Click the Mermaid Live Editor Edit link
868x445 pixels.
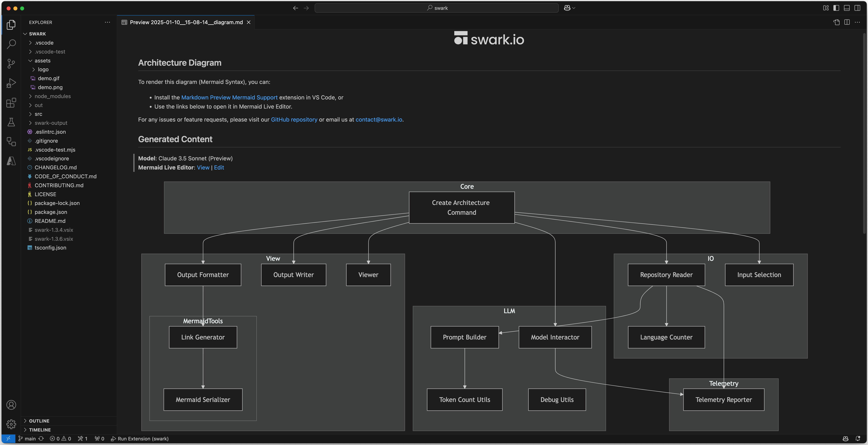[x=219, y=167]
